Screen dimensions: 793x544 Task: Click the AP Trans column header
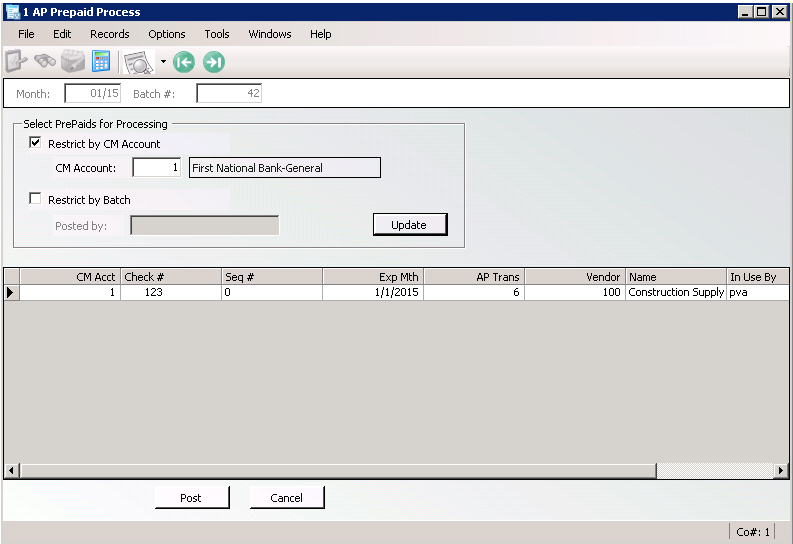point(474,277)
